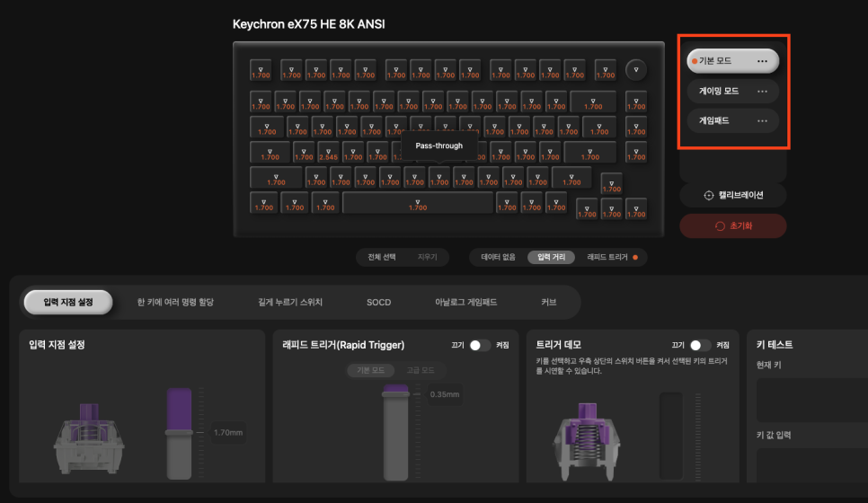
Task: Show 래피드 트리거 values on keys
Action: point(612,257)
